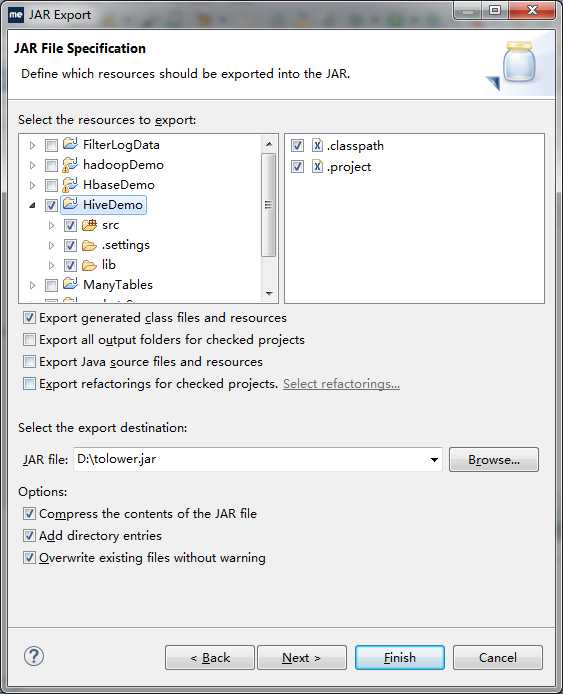Click the HbaseDemo project icon
The width and height of the screenshot is (563, 694).
click(x=70, y=185)
